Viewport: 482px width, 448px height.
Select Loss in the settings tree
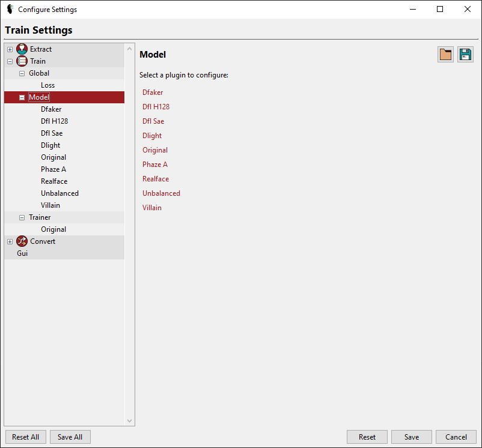47,85
